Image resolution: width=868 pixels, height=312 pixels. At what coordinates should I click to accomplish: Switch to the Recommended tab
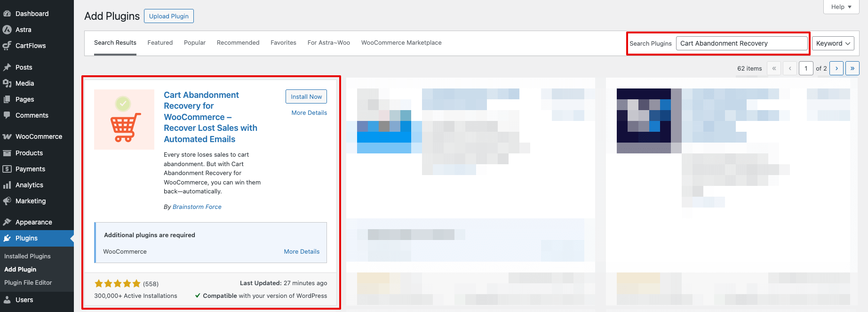tap(238, 43)
